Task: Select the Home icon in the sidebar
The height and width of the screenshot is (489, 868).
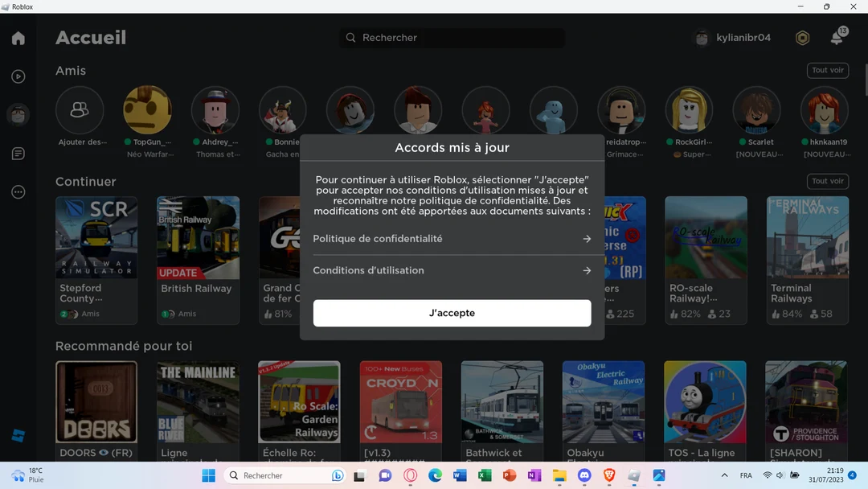Action: [x=18, y=37]
